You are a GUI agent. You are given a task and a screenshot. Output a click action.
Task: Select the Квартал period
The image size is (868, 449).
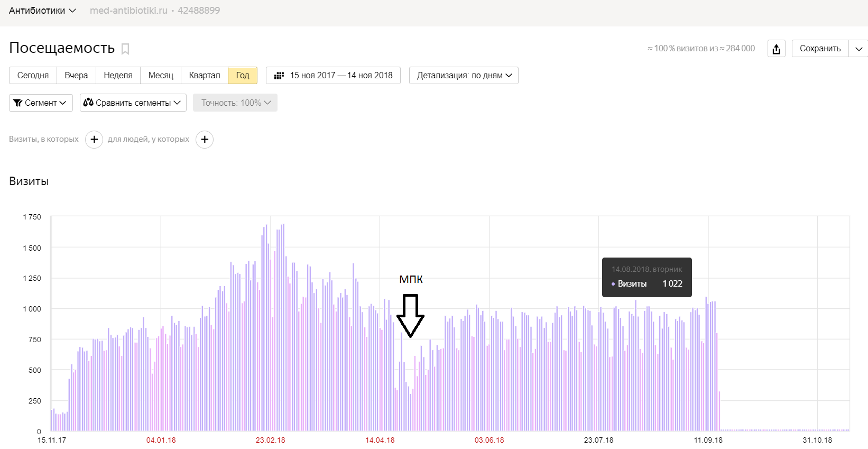205,76
